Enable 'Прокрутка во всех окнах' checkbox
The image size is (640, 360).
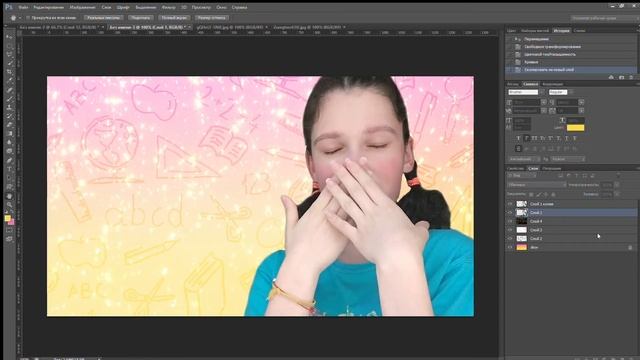click(28, 18)
